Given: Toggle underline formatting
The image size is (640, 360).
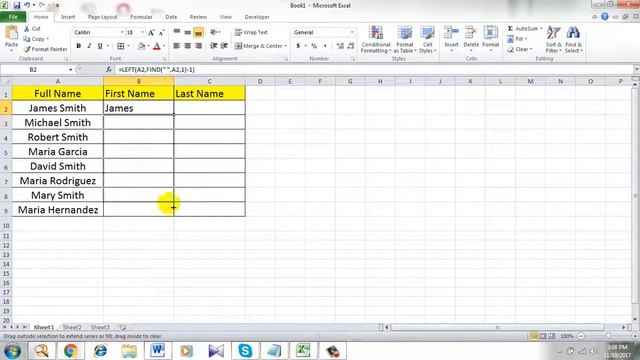Looking at the screenshot, I should click(100, 46).
